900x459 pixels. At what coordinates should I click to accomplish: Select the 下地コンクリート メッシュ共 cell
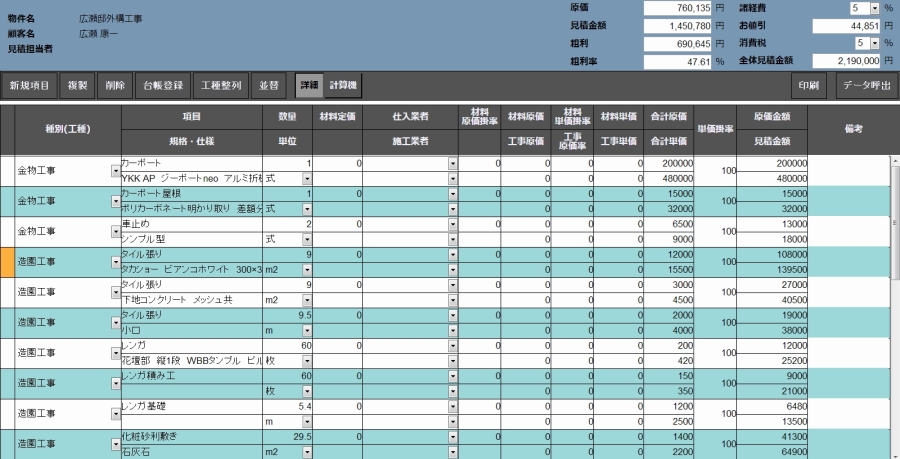pyautogui.click(x=192, y=300)
